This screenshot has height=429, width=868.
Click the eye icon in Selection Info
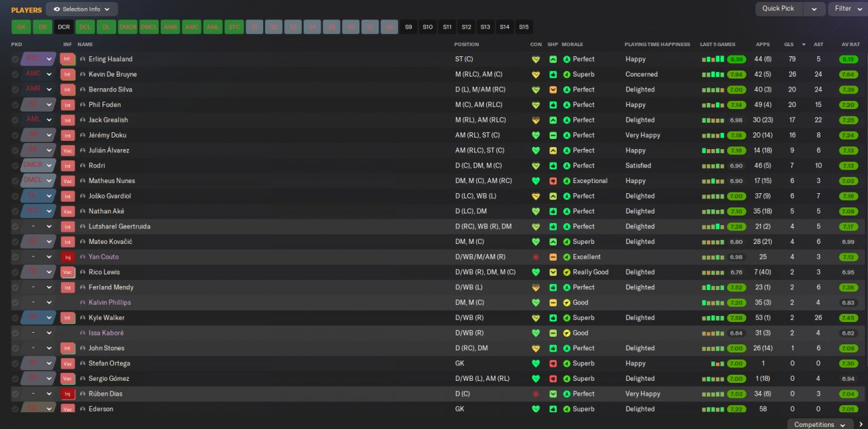(x=57, y=9)
